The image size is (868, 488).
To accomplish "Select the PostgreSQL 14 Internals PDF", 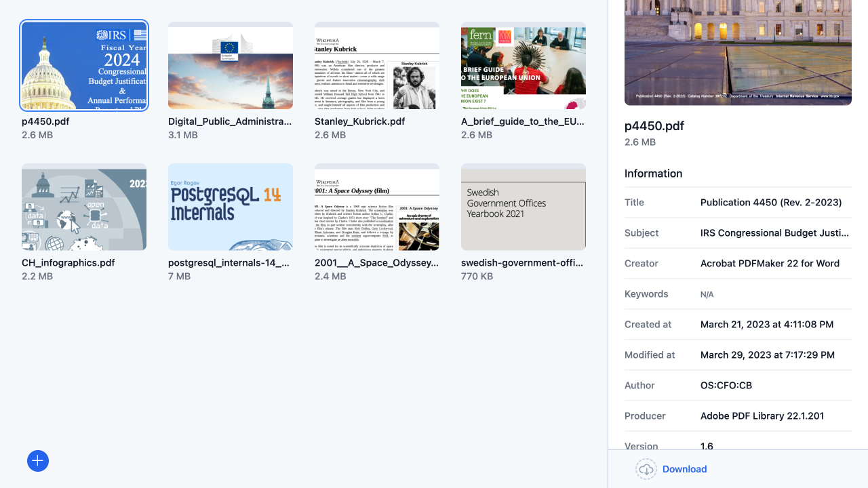I will 230,207.
